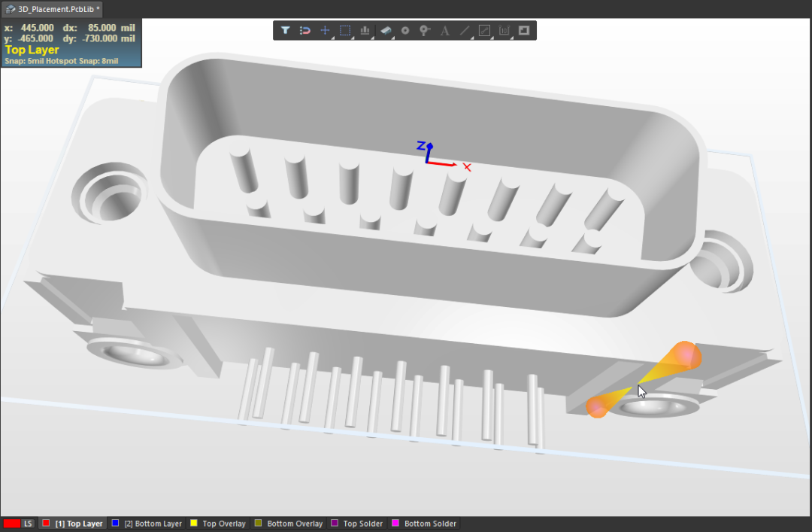This screenshot has height=532, width=812.
Task: Switch to the Bottom Layer tab
Action: tap(147, 524)
